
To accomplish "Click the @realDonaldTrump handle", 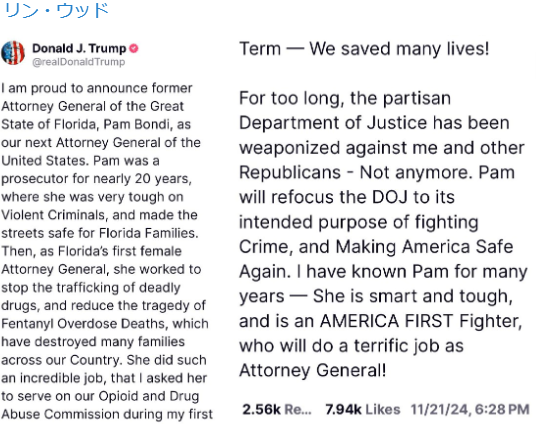I will click(79, 62).
